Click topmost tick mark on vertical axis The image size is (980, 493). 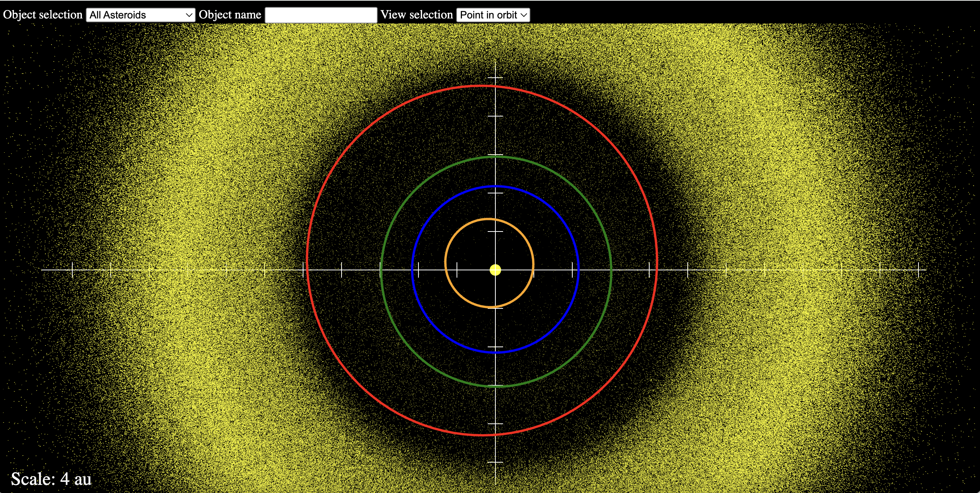coord(495,78)
